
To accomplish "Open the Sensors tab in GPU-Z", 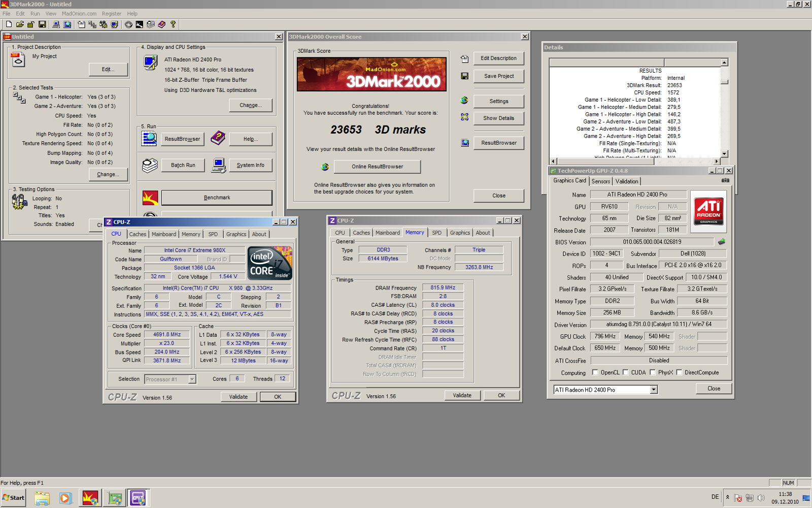I will [601, 181].
